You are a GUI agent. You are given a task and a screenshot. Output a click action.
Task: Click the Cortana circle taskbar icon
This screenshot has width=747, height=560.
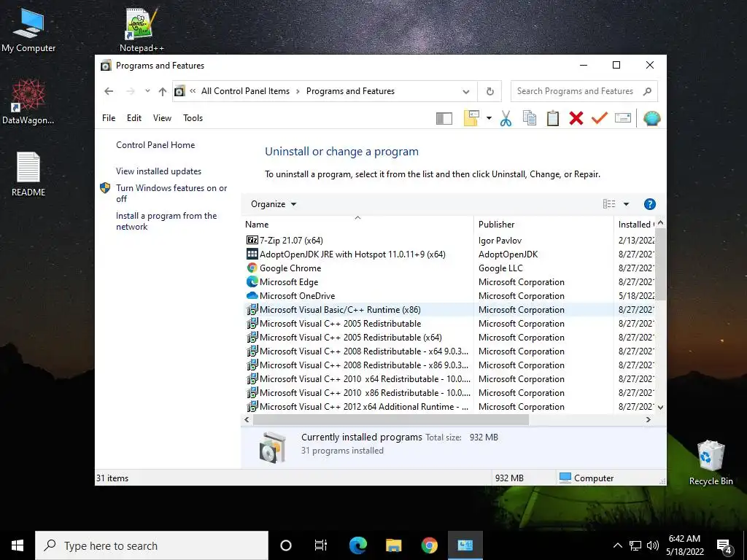pyautogui.click(x=286, y=545)
